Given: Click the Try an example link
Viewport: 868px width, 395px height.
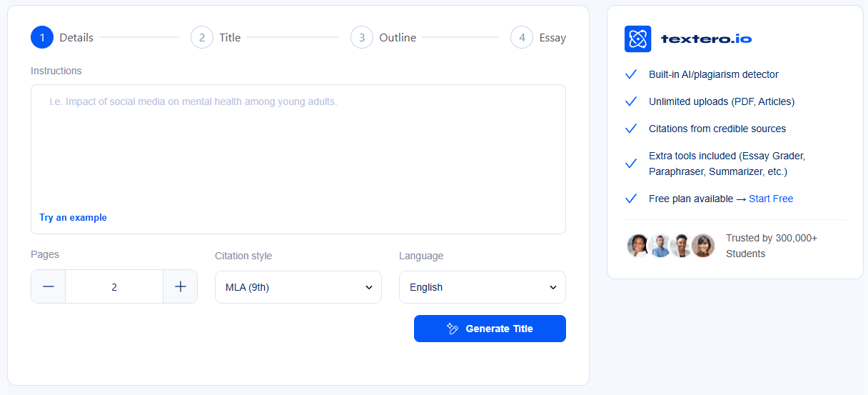Looking at the screenshot, I should (73, 218).
